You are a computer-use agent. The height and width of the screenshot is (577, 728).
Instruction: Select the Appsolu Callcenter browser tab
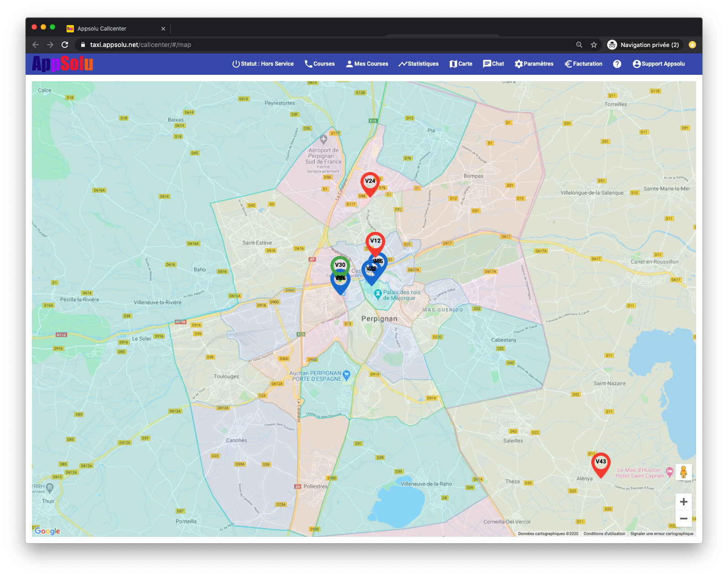(116, 29)
